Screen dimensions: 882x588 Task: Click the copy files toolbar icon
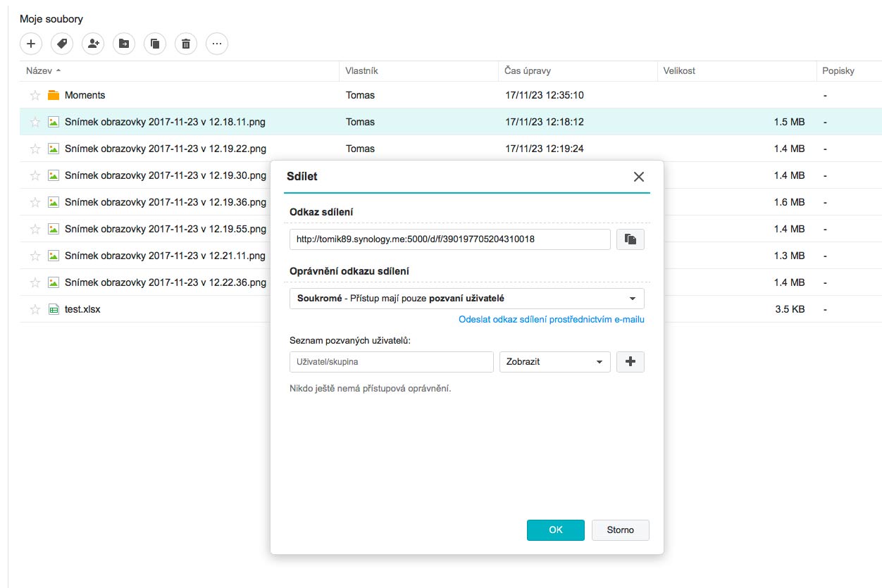coord(155,44)
